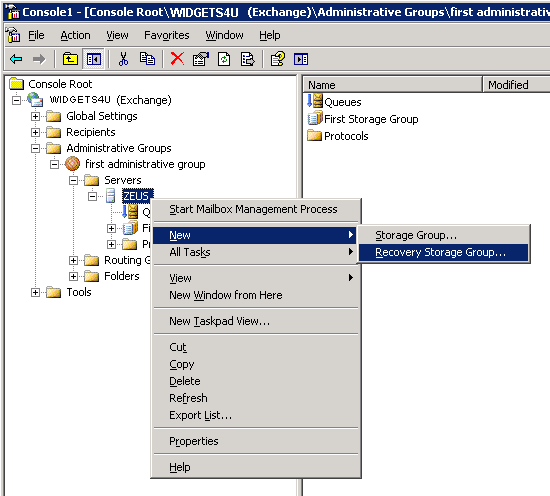
Task: Click the Copy toolbar icon
Action: (x=147, y=59)
